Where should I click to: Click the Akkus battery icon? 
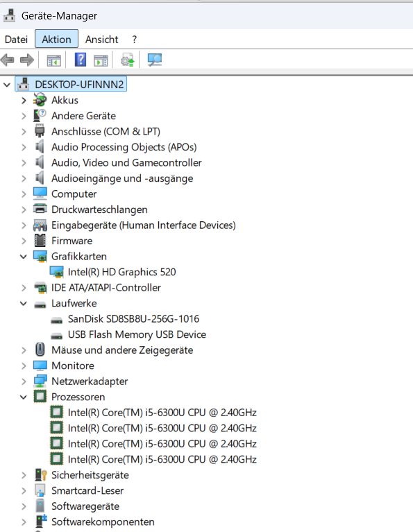[x=40, y=100]
